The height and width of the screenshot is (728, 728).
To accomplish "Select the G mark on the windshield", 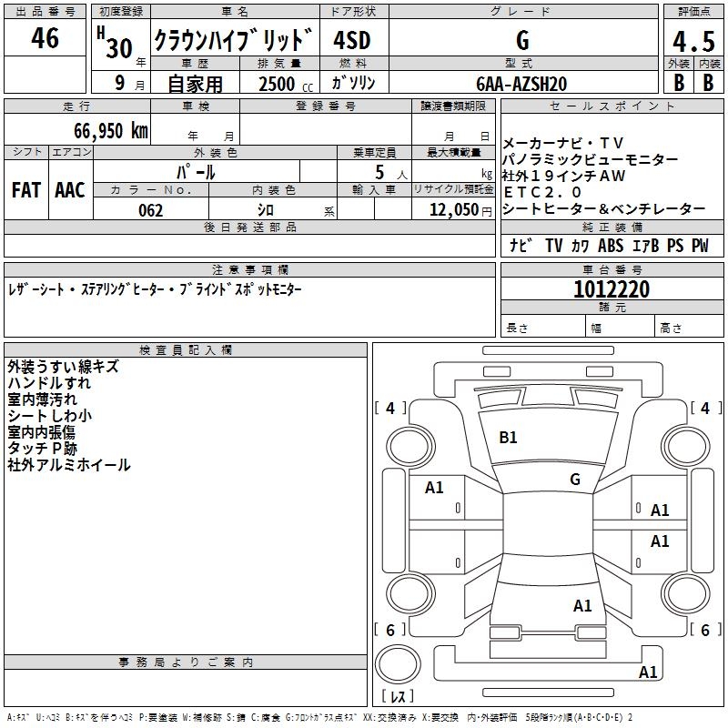I will 574,479.
